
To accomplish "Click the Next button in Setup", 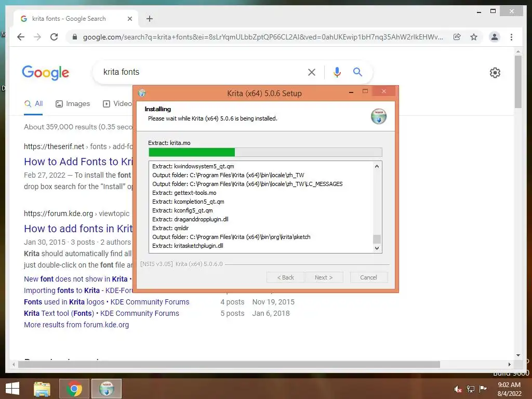I will [324, 277].
